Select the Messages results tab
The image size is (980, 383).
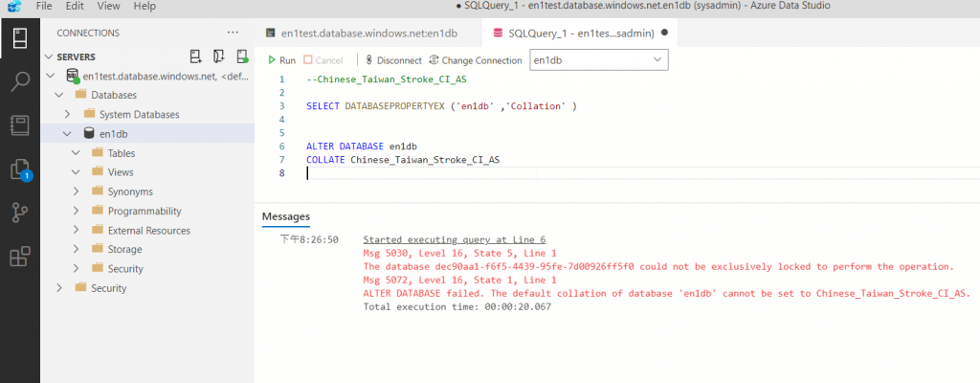click(285, 216)
